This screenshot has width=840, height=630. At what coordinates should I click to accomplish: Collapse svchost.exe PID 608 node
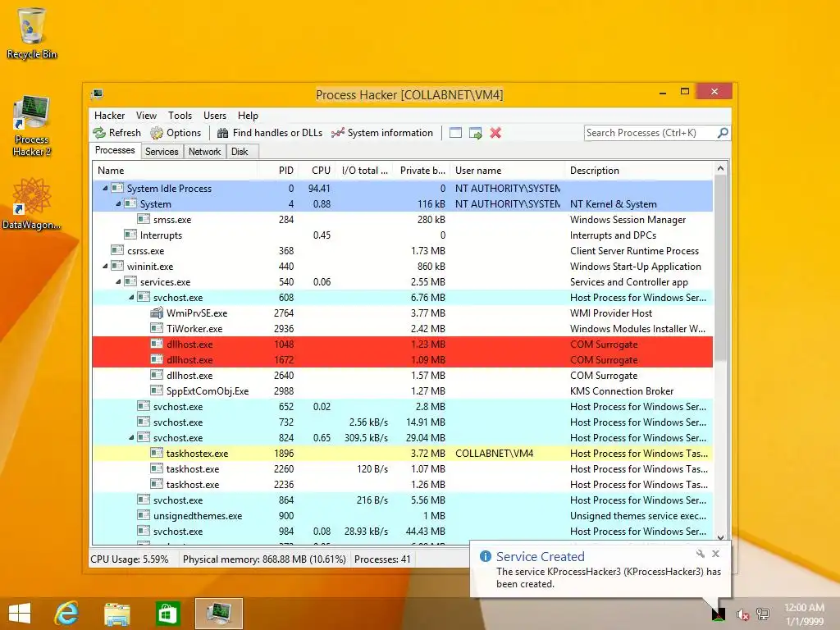click(x=131, y=297)
